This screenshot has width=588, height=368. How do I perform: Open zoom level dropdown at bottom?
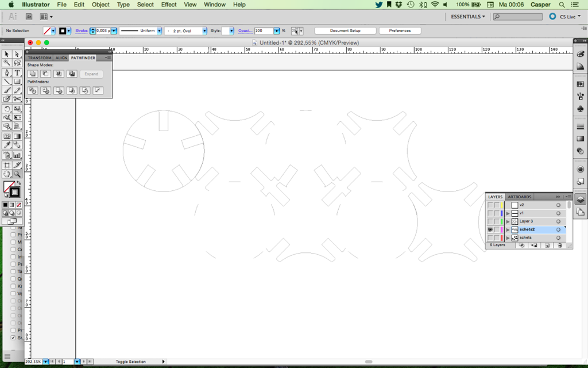(x=46, y=362)
